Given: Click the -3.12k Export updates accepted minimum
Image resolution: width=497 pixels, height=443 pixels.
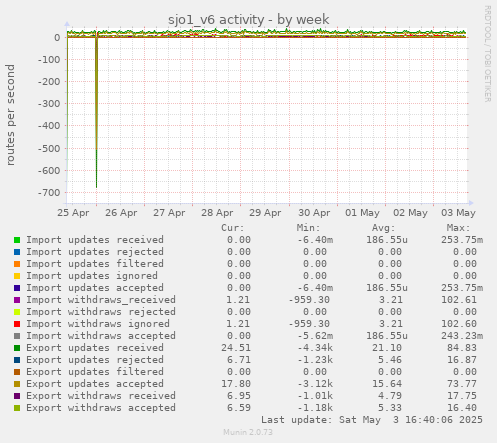Looking at the screenshot, I should 315,384.
